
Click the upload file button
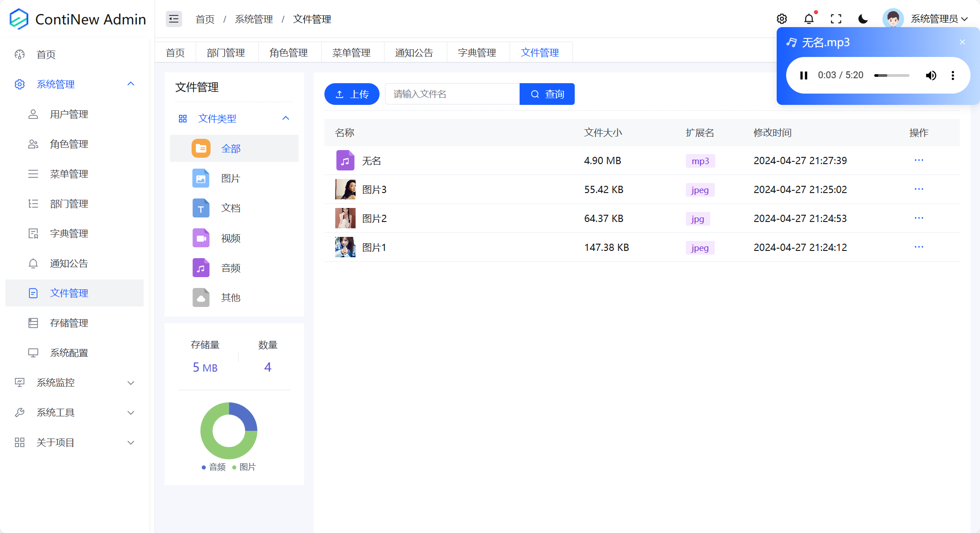[352, 94]
